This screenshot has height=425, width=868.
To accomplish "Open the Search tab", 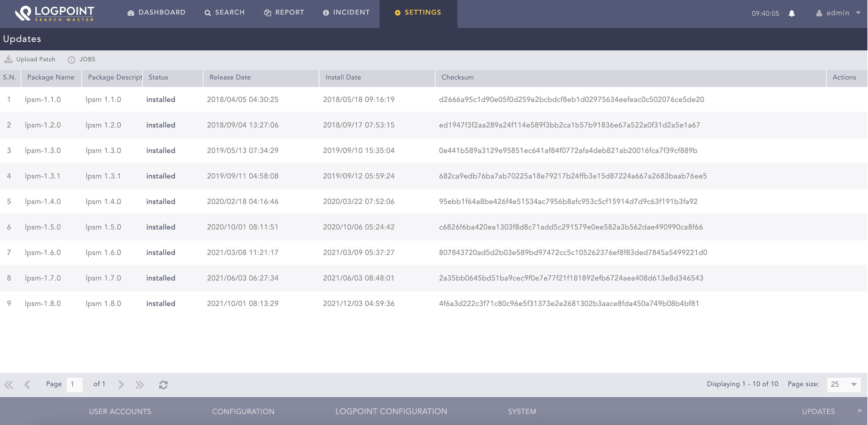I will pyautogui.click(x=225, y=12).
